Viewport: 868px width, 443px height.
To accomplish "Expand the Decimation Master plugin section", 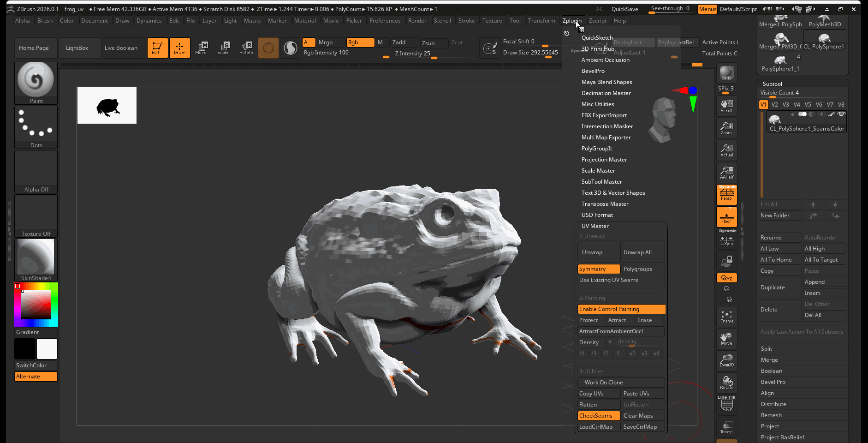I will [606, 93].
